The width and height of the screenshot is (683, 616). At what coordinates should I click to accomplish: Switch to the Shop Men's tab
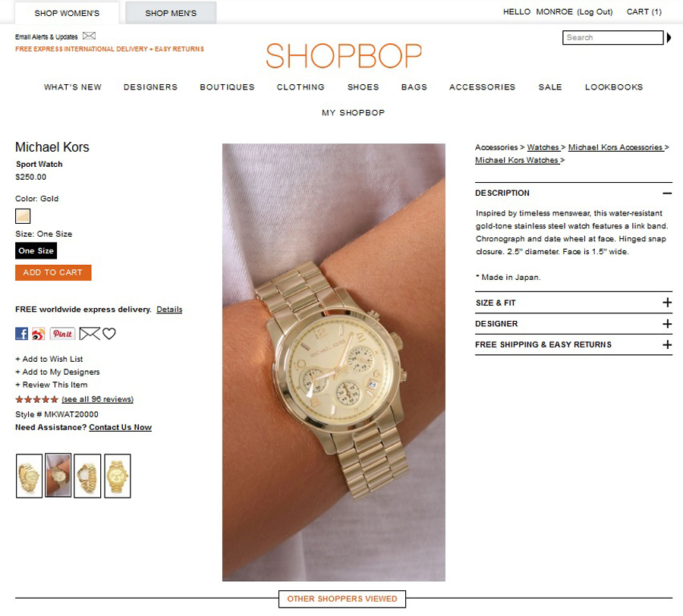point(171,13)
